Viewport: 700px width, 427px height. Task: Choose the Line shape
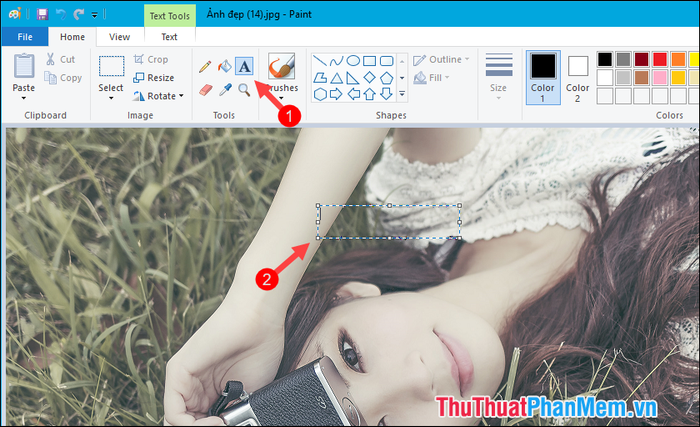[x=320, y=61]
